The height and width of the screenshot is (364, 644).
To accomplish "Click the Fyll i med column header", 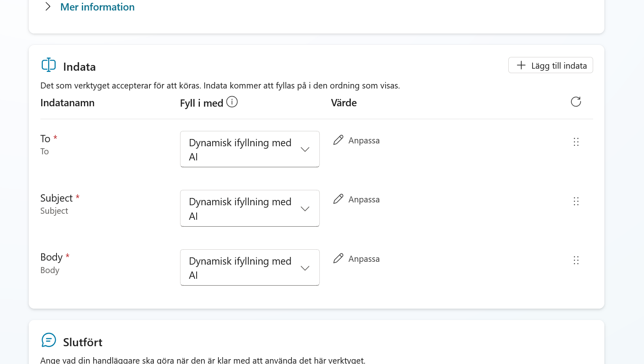I will click(x=201, y=103).
